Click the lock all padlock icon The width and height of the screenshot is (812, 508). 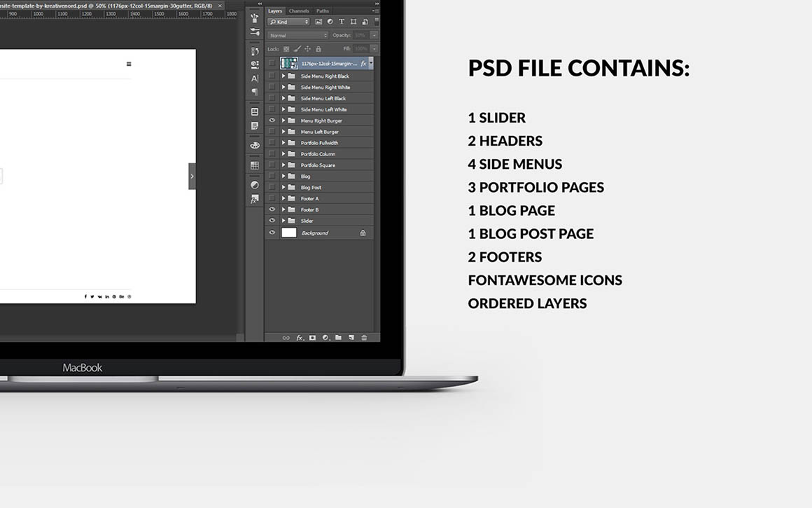318,49
